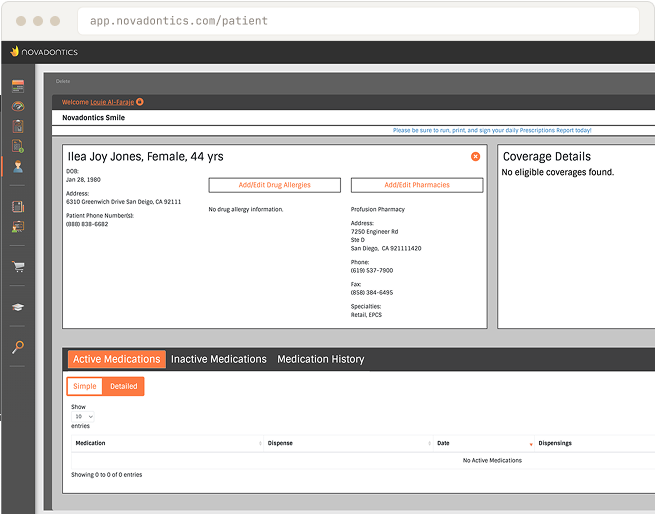Switch to Inactive Medications tab
This screenshot has width=655, height=514.
coord(218,359)
